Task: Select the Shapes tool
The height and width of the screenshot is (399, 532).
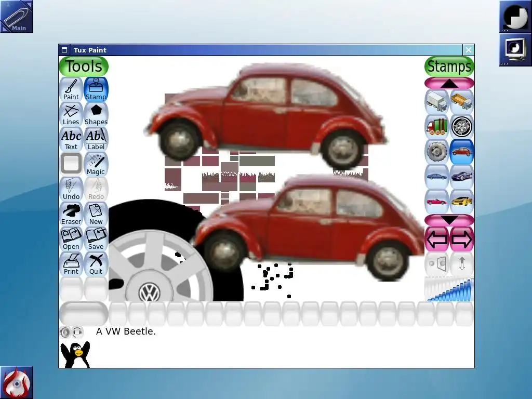Action: pyautogui.click(x=96, y=114)
